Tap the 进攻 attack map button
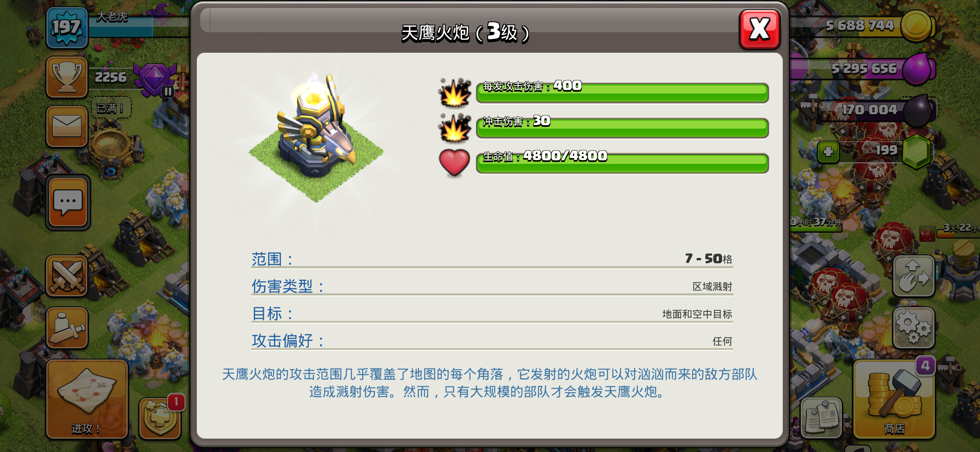 [x=87, y=399]
